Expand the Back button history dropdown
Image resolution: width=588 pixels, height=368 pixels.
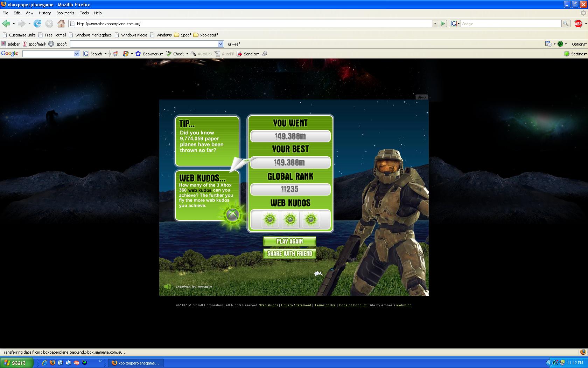point(14,23)
